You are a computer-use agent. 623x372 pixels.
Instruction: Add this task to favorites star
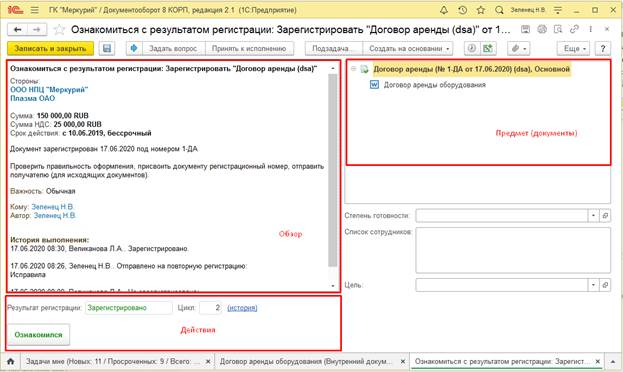pyautogui.click(x=60, y=30)
